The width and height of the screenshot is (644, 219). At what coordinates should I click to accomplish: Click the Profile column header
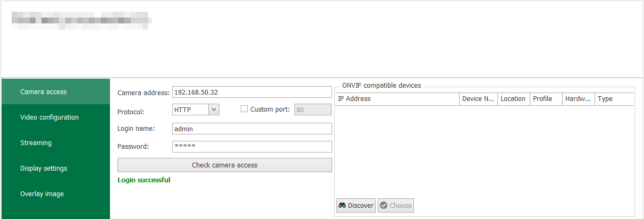point(546,99)
